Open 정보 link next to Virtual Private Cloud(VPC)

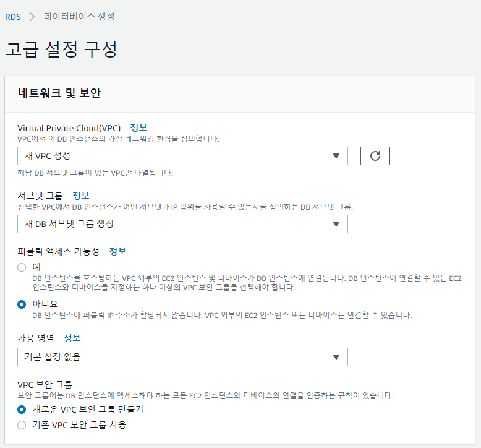[x=138, y=127]
